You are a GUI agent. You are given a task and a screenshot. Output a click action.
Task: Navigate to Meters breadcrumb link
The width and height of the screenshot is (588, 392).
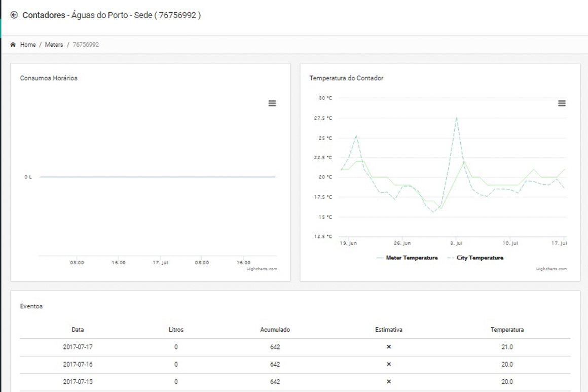[x=54, y=45]
